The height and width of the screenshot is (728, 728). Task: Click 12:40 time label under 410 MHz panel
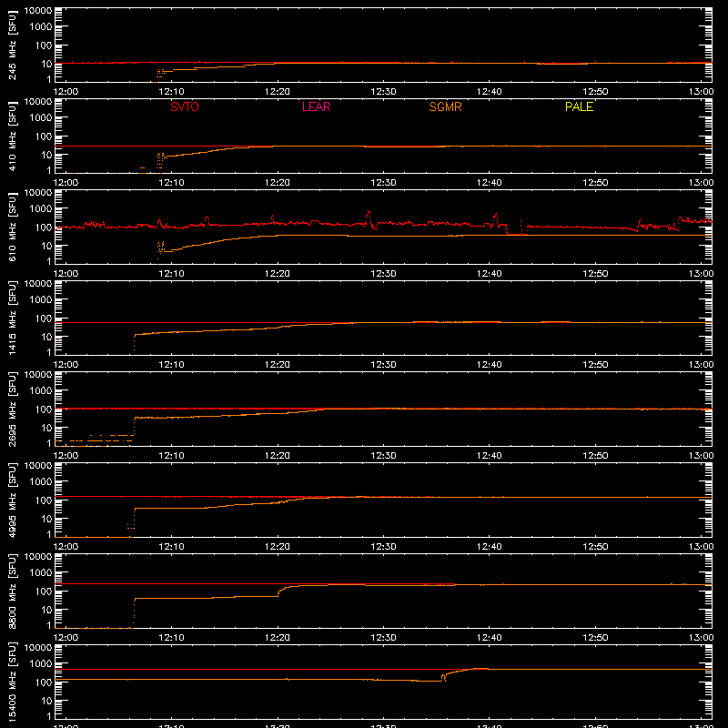click(x=490, y=183)
